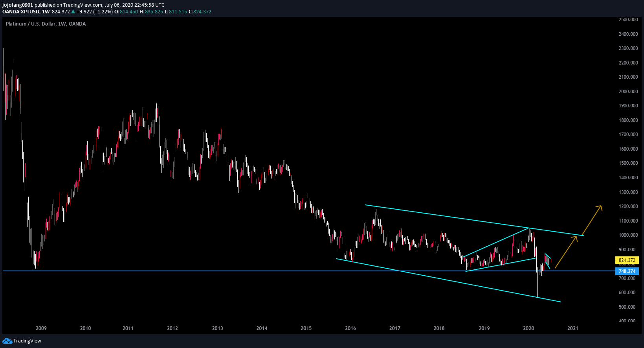Click the 2018 time axis label

click(439, 328)
